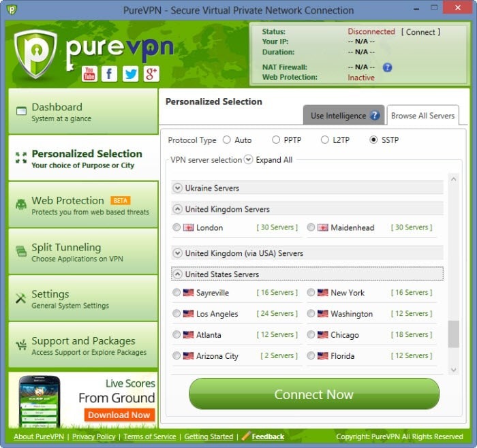Switch to the Use Intelligence tab
Image resolution: width=477 pixels, height=448 pixels.
coord(343,115)
